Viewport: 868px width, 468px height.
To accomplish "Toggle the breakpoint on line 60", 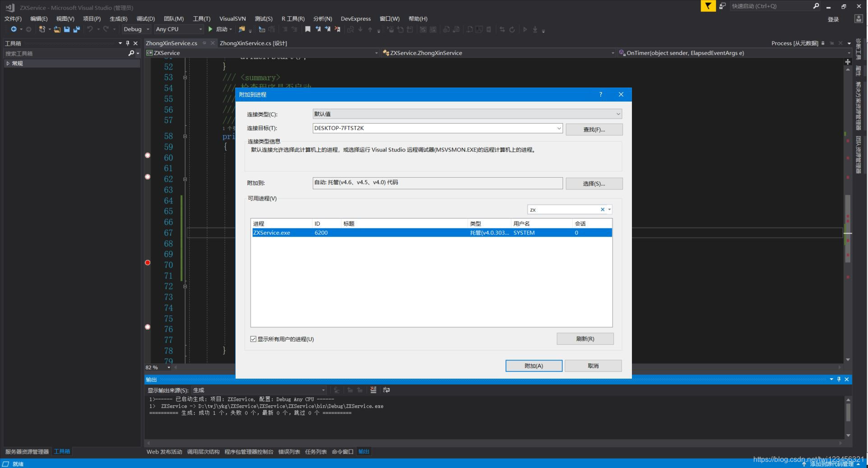I will 148,155.
